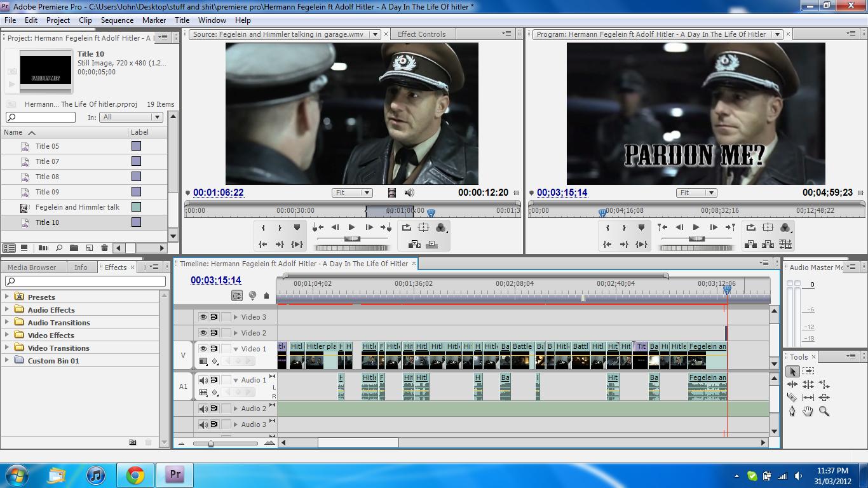Screen dimensions: 868x488
Task: Expand the Video Effects folder
Action: coord(7,335)
